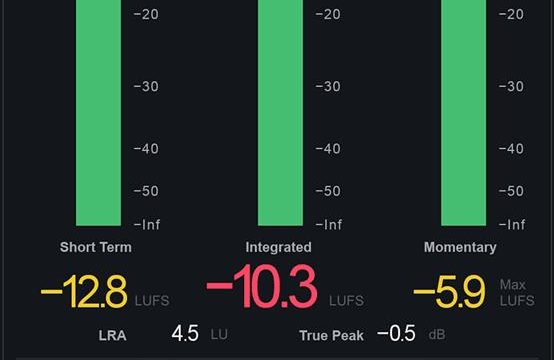Click the LUFS unit beside the integrated value
The image size is (554, 360).
pos(346,301)
